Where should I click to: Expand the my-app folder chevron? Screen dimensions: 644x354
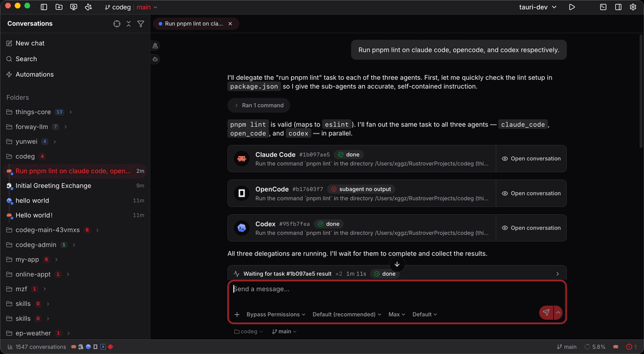[56, 260]
